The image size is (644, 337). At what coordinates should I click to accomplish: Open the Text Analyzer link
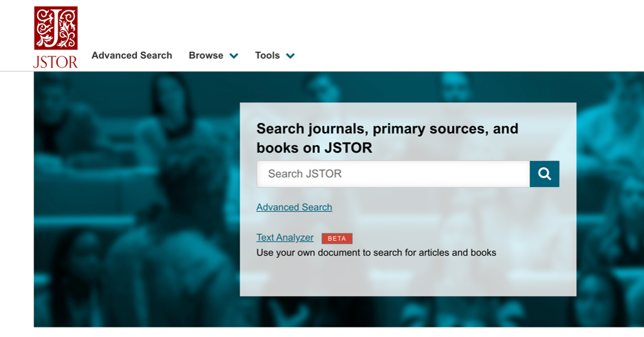coord(285,238)
